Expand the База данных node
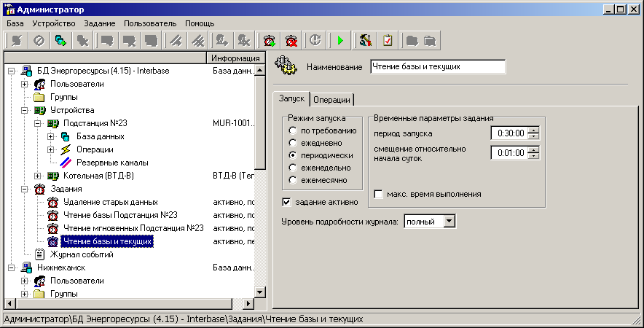Screen dimensions: 644x328 (x=51, y=137)
